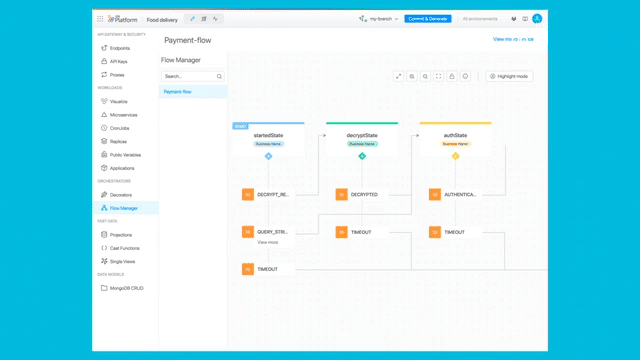Viewport: 640px width, 360px height.
Task: Select Flow Manager in sidebar
Action: [x=125, y=208]
